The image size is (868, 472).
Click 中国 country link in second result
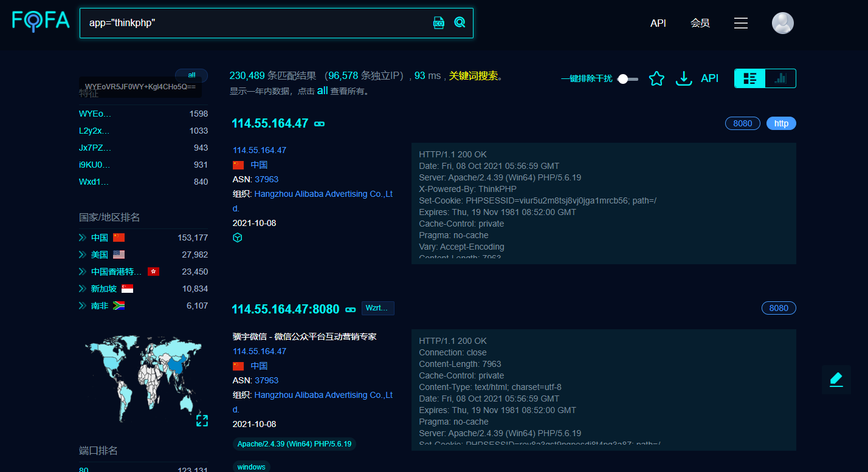click(259, 366)
